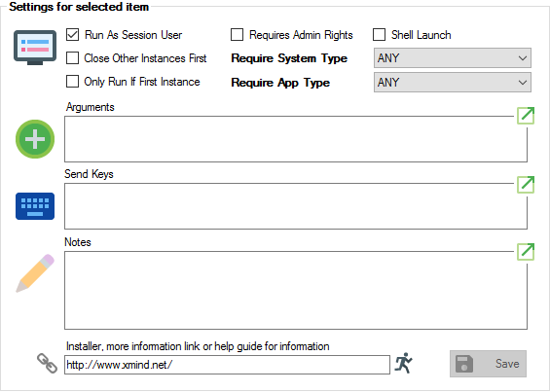
Task: Click the xmind.net URL field
Action: 227,365
